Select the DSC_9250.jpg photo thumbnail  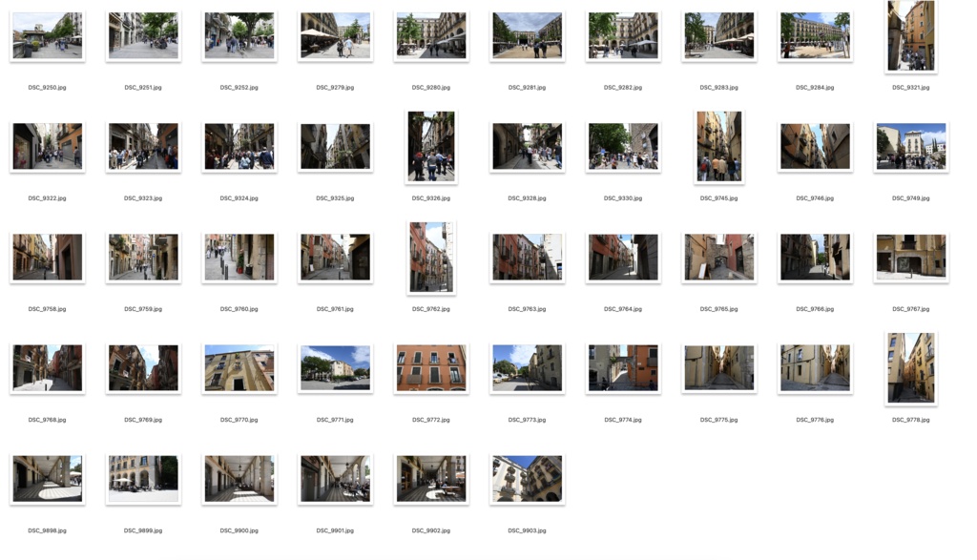(x=48, y=36)
